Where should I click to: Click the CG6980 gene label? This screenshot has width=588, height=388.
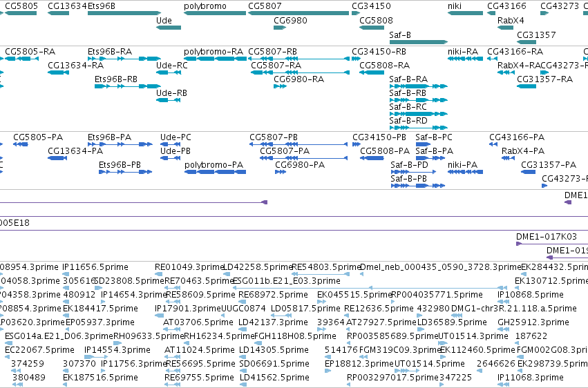click(290, 20)
